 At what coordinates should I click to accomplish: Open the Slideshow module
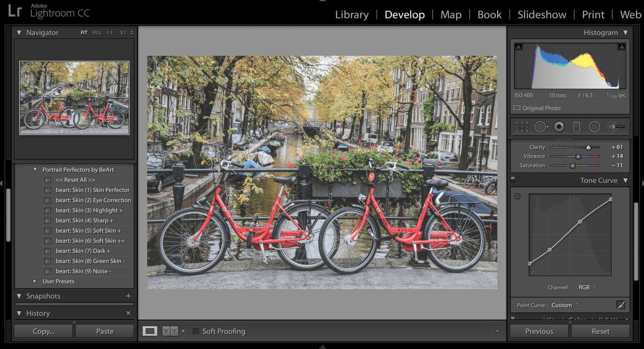542,14
